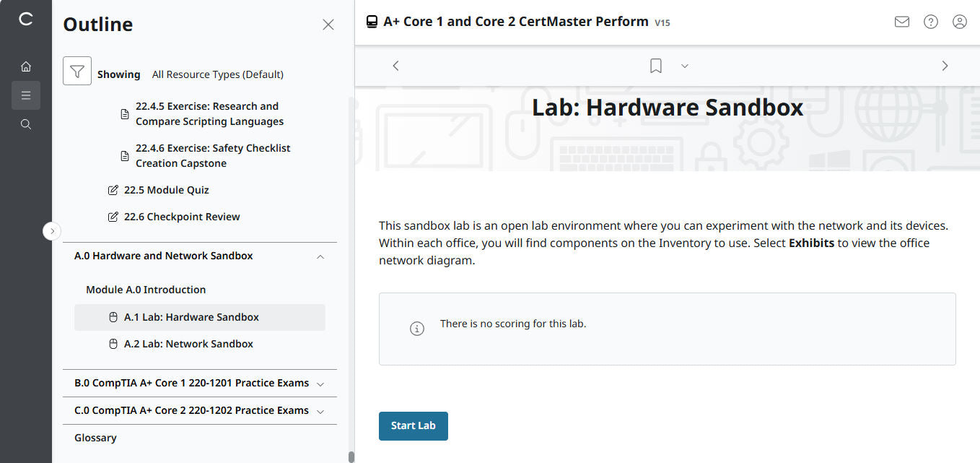Close the Outline panel with the X
The height and width of the screenshot is (463, 980).
(328, 24)
